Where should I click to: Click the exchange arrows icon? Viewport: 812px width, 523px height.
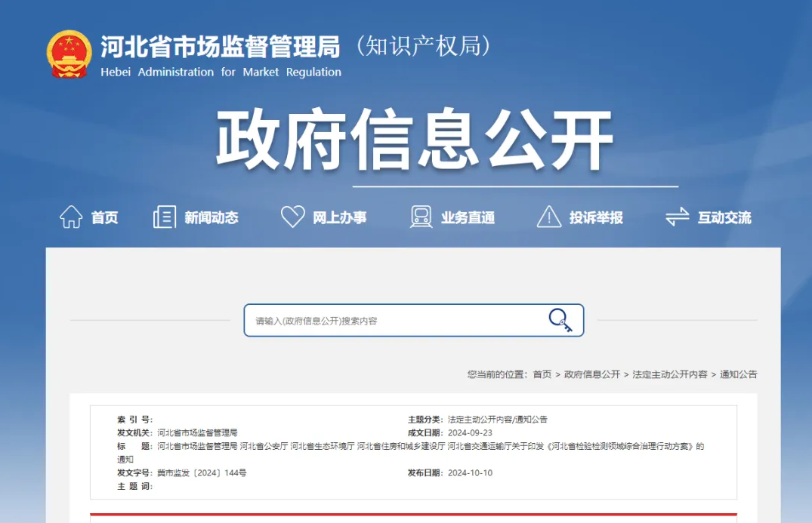coord(678,217)
